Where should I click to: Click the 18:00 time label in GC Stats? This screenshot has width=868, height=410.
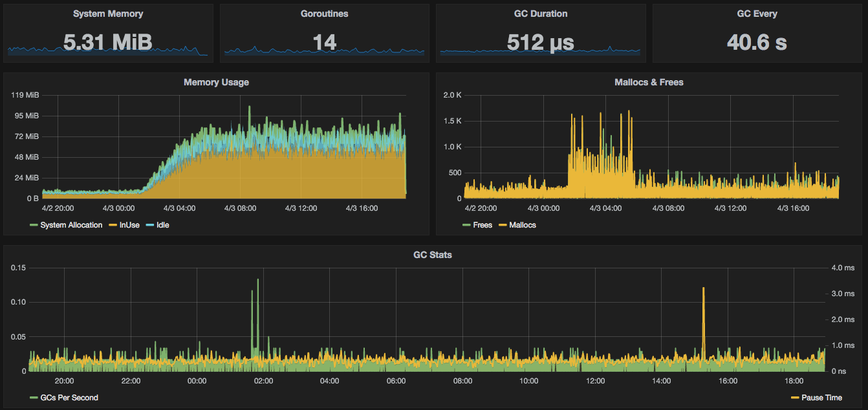point(794,381)
